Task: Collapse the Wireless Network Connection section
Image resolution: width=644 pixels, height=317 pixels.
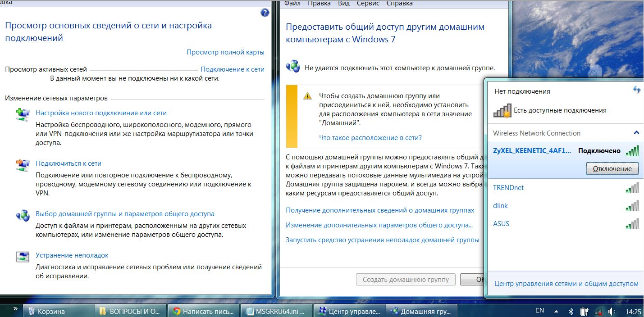Action: (x=636, y=133)
